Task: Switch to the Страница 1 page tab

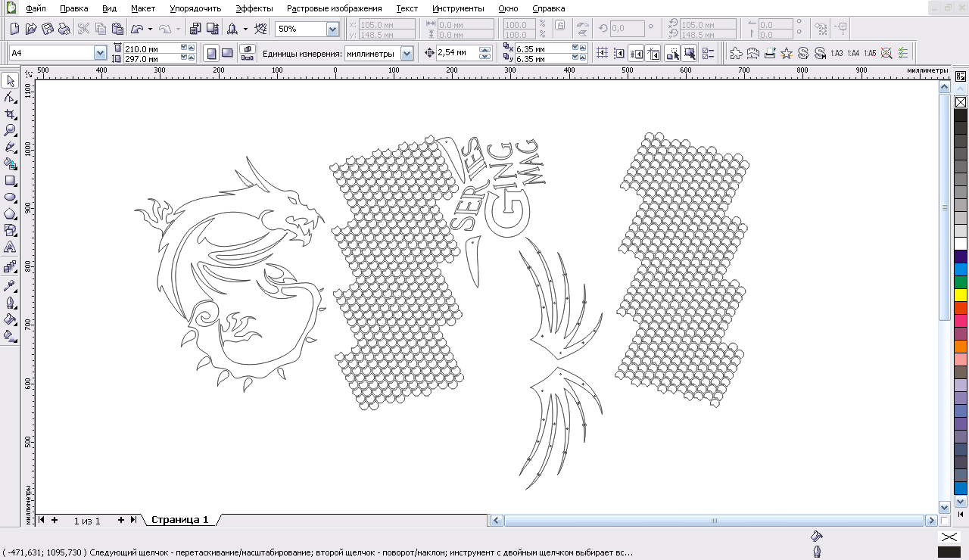Action: [179, 520]
